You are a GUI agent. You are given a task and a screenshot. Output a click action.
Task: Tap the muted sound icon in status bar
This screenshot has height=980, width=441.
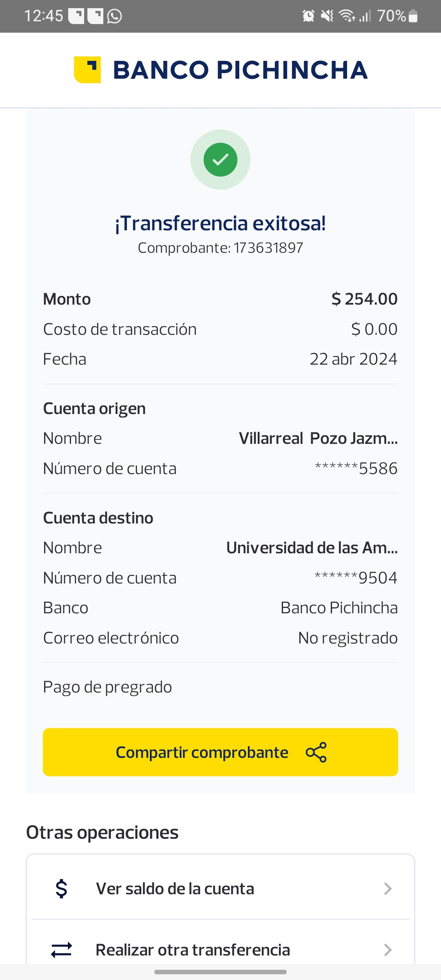tap(327, 16)
